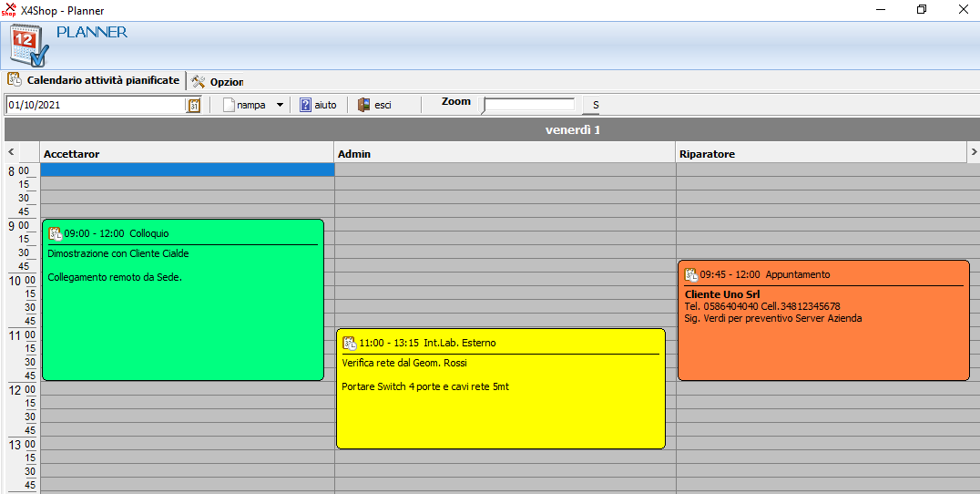Select the highlighted 8:00 slot under Accettatore
This screenshot has height=494, width=980.
coord(188,170)
